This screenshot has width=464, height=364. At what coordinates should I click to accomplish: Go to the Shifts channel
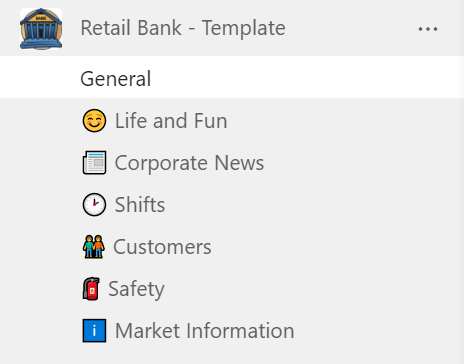(x=232, y=204)
